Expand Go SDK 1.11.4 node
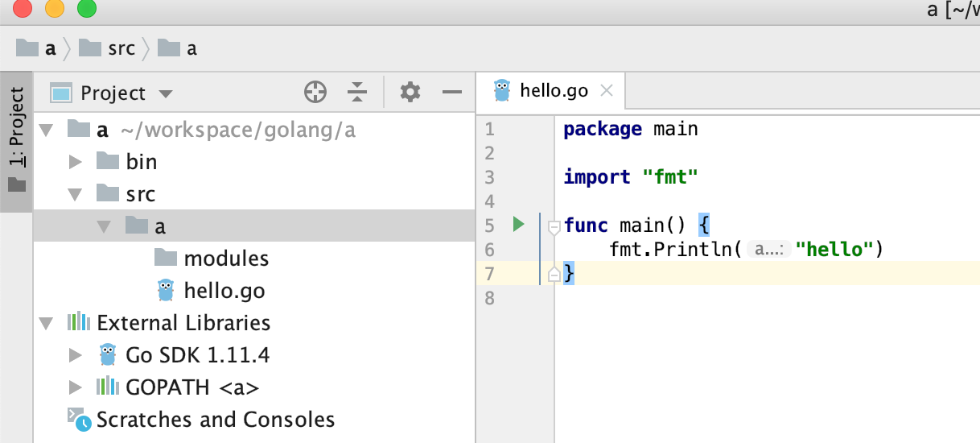This screenshot has height=443, width=980. (76, 354)
